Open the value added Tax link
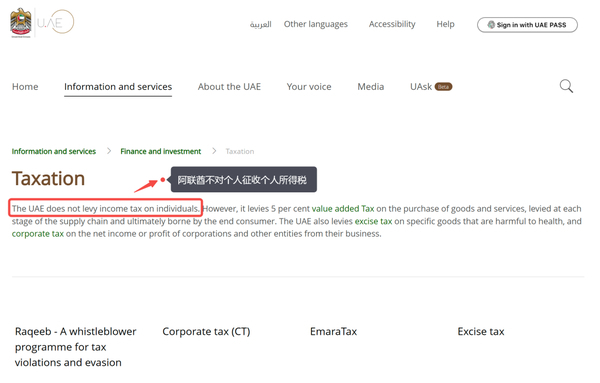Viewport: 600px width, 383px height. pos(343,209)
